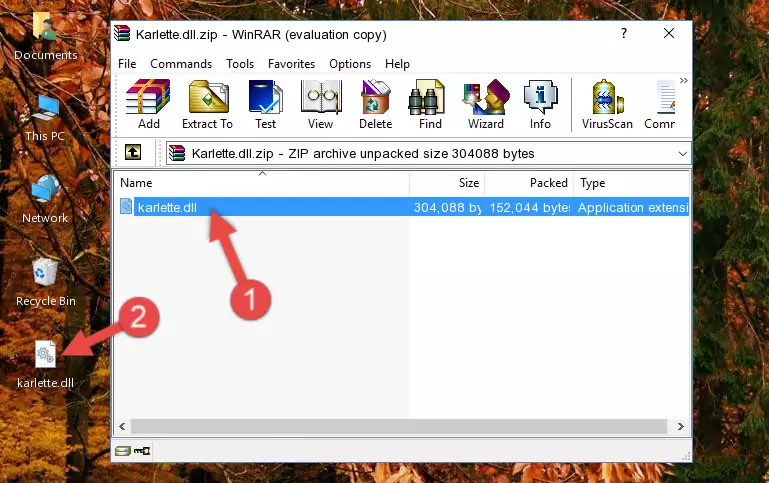Viewport: 769px width, 483px height.
Task: Expand hidden toolbar items with the chevron
Action: 684,80
